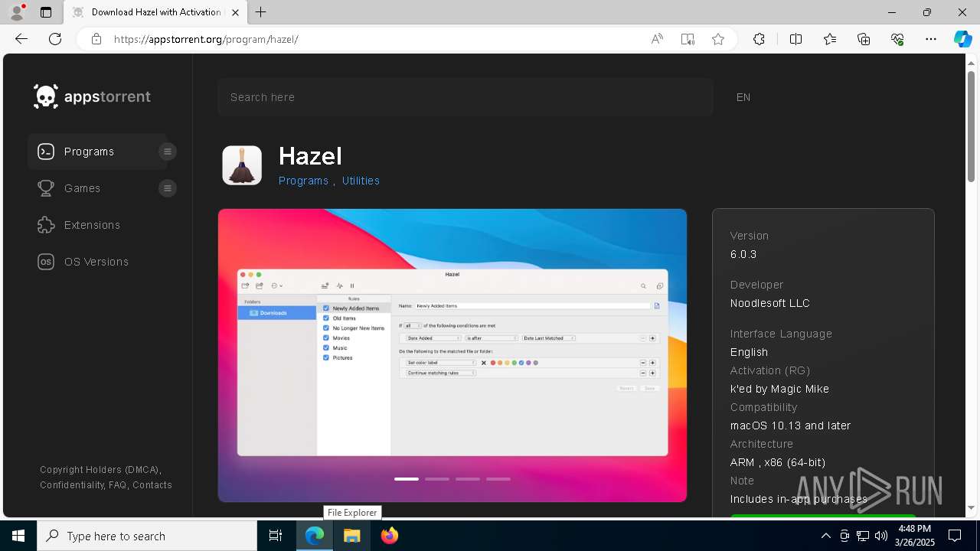Select the first carousel slide indicator
This screenshot has height=551, width=980.
407,479
